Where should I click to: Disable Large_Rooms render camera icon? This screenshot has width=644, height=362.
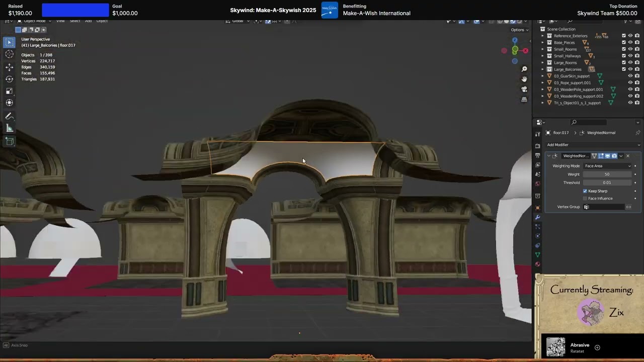coord(637,62)
